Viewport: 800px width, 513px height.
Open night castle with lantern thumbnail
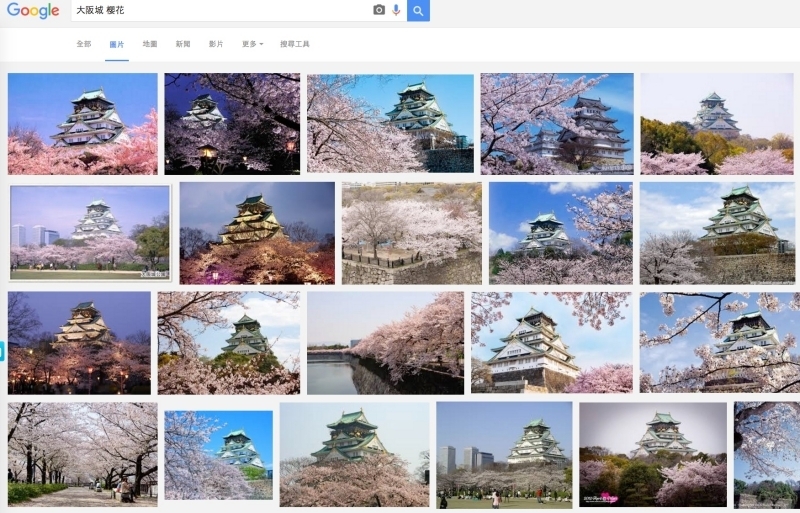click(232, 124)
